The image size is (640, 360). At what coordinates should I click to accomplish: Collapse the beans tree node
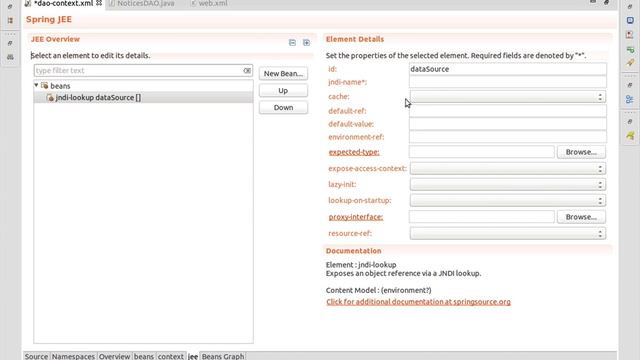coord(36,85)
